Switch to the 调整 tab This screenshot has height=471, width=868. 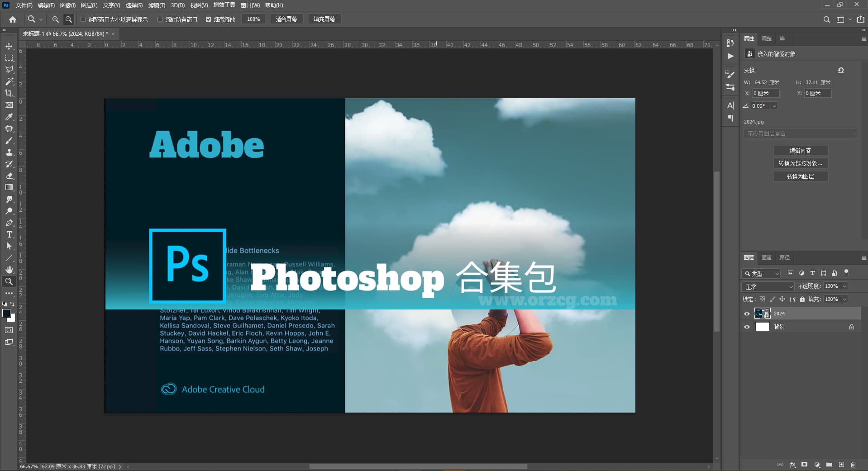coord(766,38)
